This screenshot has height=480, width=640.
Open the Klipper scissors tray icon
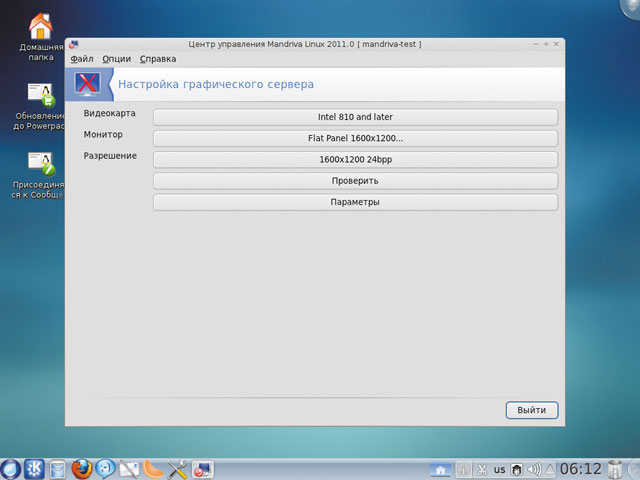point(482,470)
